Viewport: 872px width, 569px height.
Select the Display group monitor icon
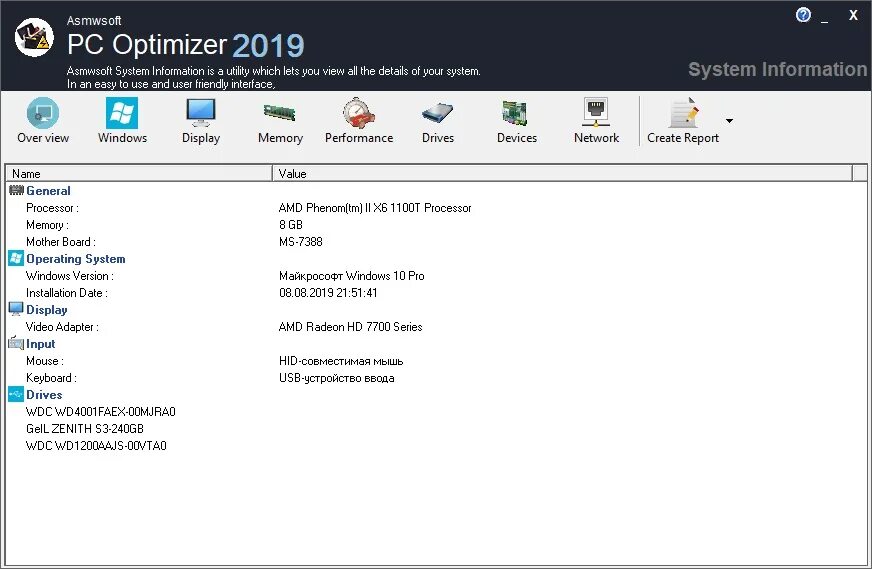coord(16,309)
